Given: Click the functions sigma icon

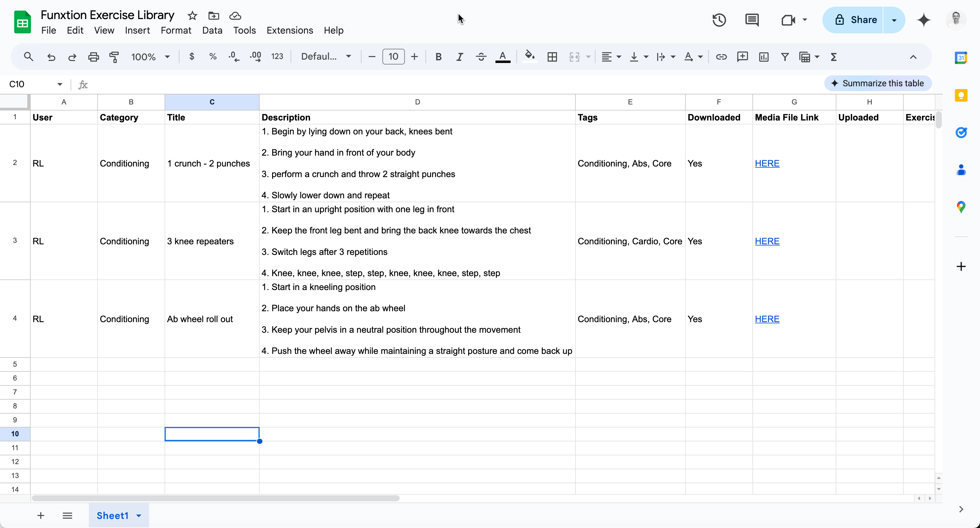Looking at the screenshot, I should coord(834,57).
